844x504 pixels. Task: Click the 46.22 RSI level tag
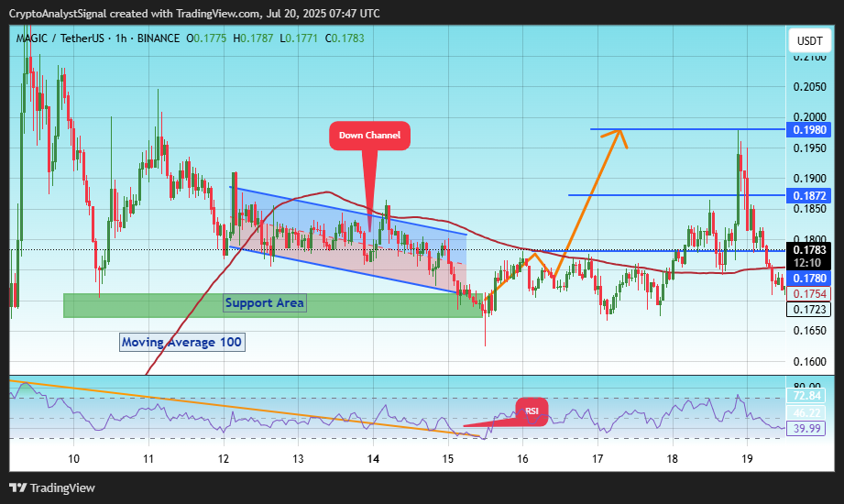[x=806, y=413]
